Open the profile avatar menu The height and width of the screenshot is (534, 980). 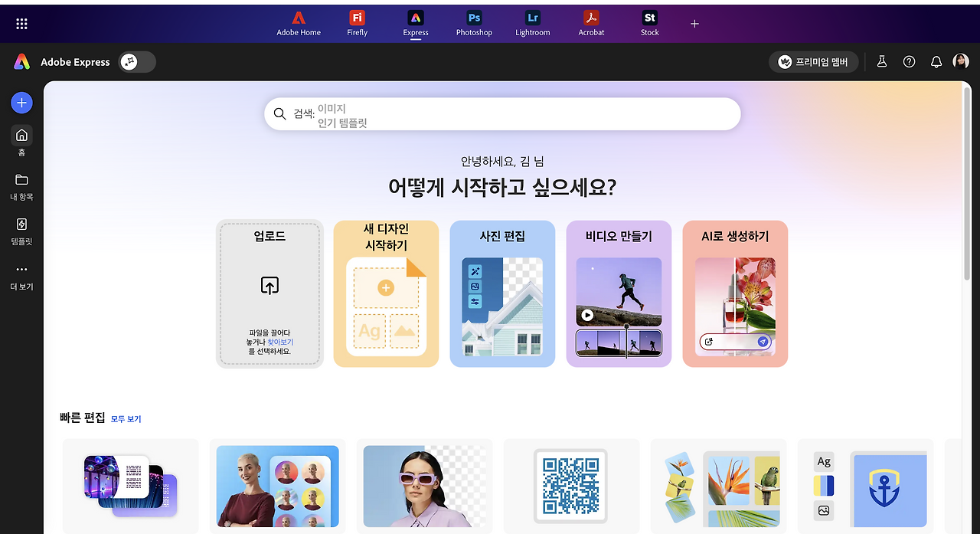[961, 62]
